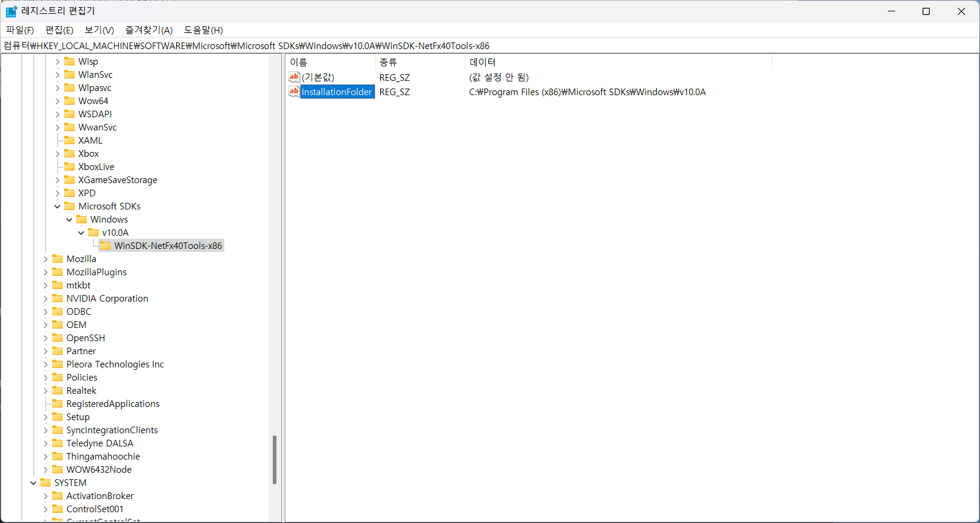This screenshot has width=980, height=523.
Task: Select the ActivationBroker folder icon
Action: (x=57, y=495)
